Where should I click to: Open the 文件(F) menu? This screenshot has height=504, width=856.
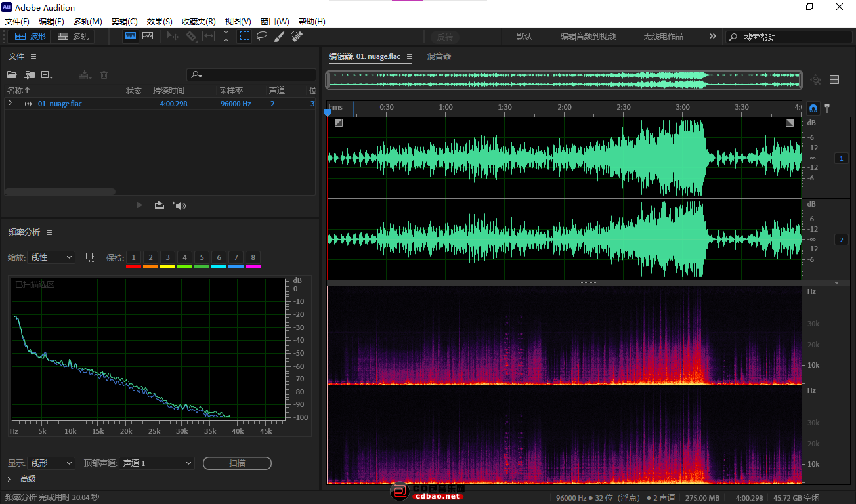click(x=17, y=22)
